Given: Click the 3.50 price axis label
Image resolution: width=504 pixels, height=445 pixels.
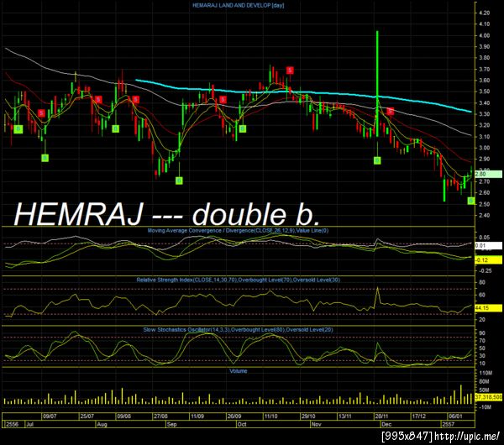Looking at the screenshot, I should [485, 92].
